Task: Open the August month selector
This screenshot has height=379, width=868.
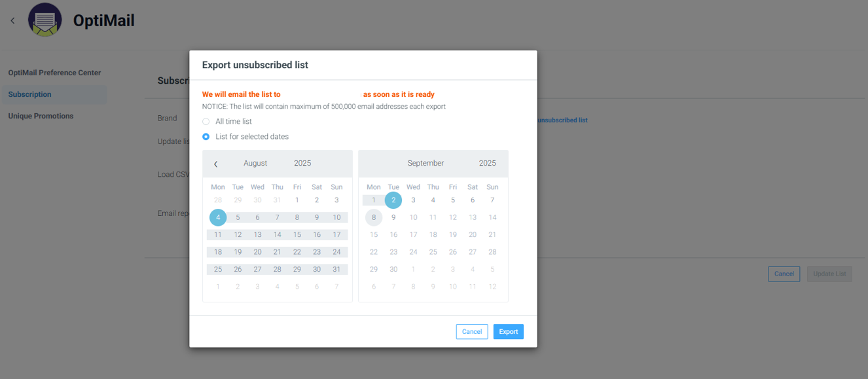Action: (x=255, y=163)
